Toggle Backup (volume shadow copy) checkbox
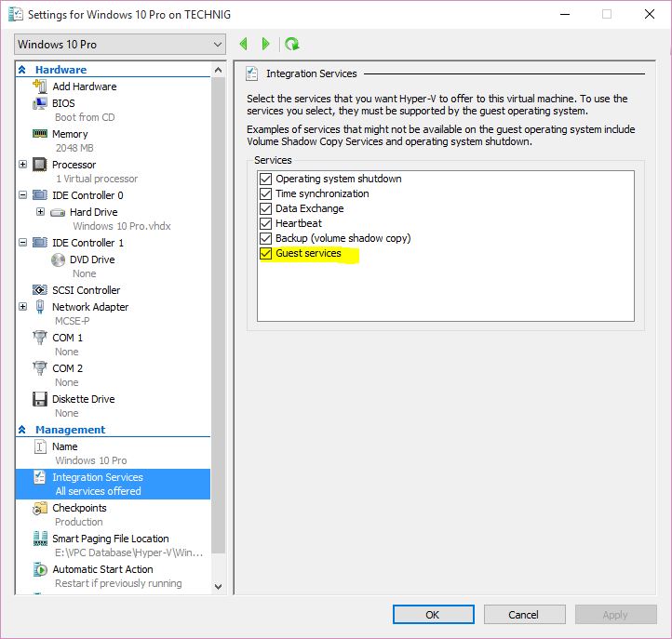 coord(265,238)
